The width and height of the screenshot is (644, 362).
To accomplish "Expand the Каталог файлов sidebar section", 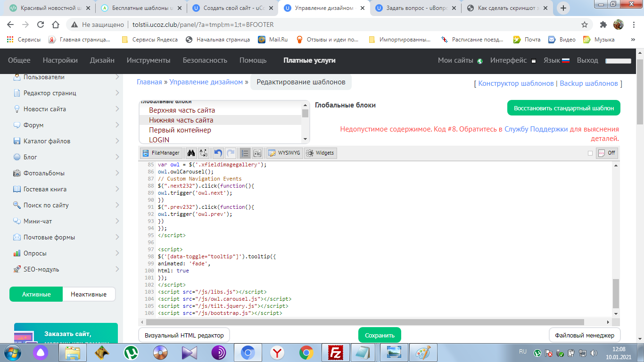I will (x=117, y=141).
